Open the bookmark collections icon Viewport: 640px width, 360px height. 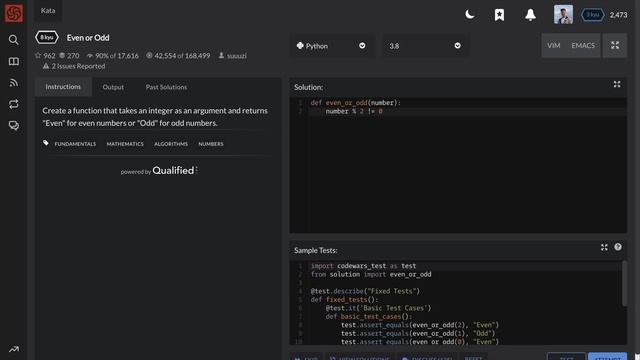[x=499, y=15]
